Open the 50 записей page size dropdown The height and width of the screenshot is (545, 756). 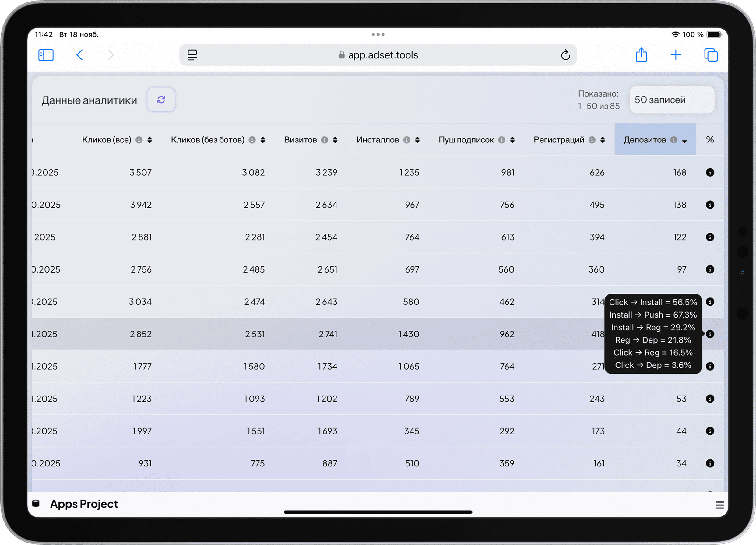pyautogui.click(x=672, y=100)
